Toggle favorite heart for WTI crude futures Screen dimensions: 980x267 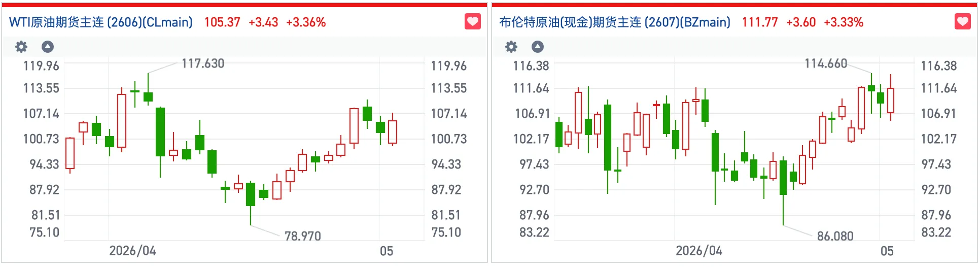[473, 22]
